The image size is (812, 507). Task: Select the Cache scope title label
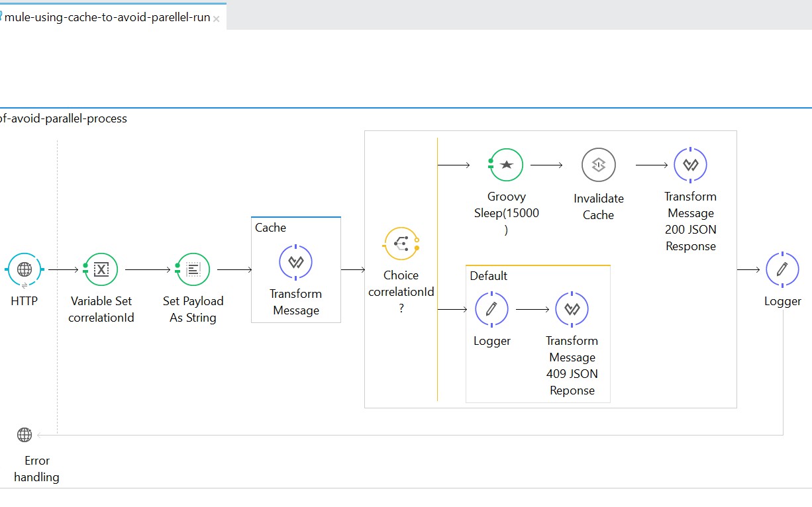tap(270, 228)
